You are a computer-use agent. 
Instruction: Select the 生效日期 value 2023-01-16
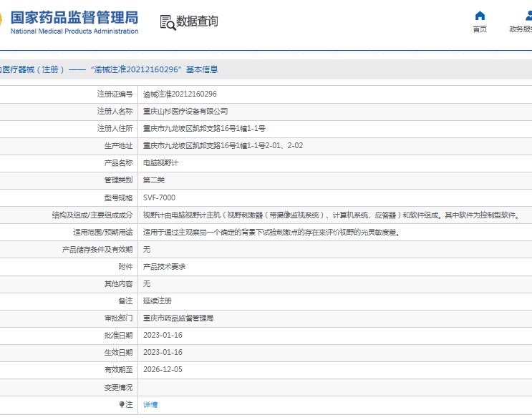163,352
